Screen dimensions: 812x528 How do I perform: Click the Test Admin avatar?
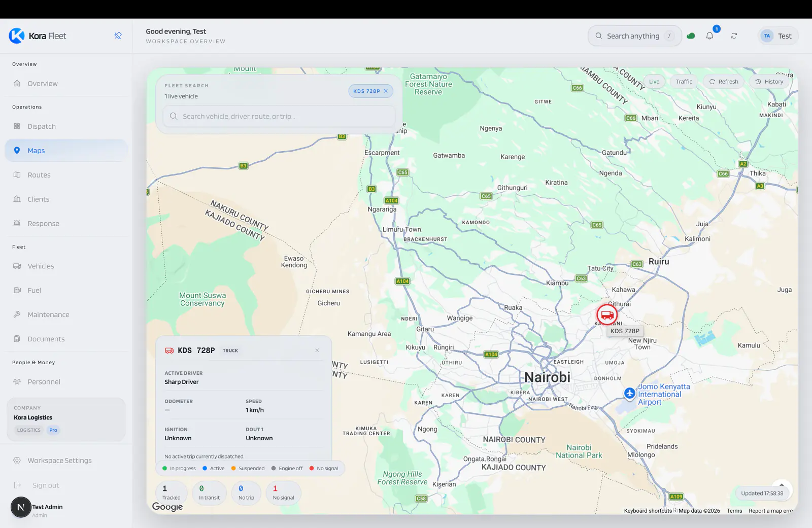click(21, 507)
